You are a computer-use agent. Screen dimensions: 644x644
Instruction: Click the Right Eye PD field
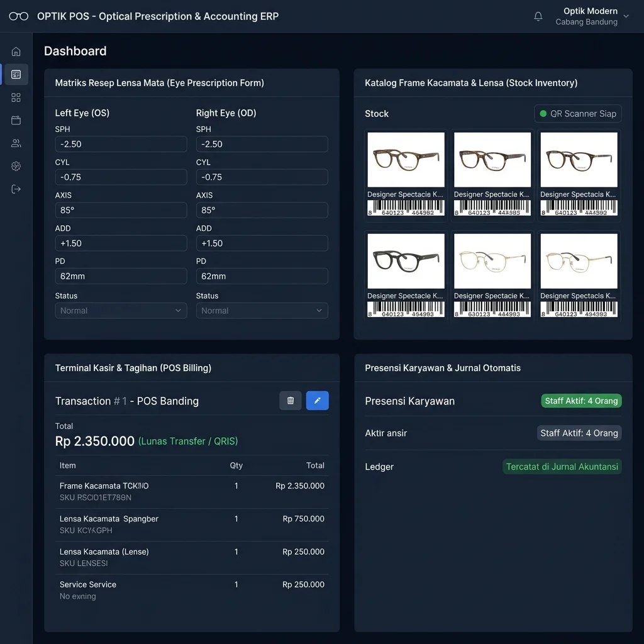(x=262, y=276)
